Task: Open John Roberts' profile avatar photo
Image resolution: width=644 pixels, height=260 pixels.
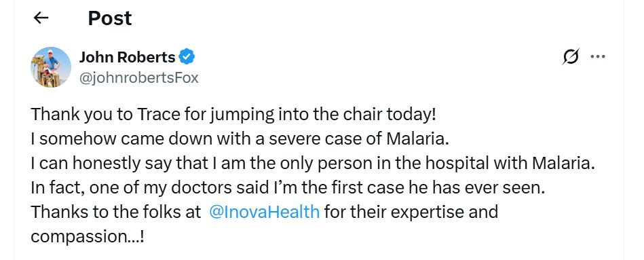Action: pyautogui.click(x=51, y=67)
